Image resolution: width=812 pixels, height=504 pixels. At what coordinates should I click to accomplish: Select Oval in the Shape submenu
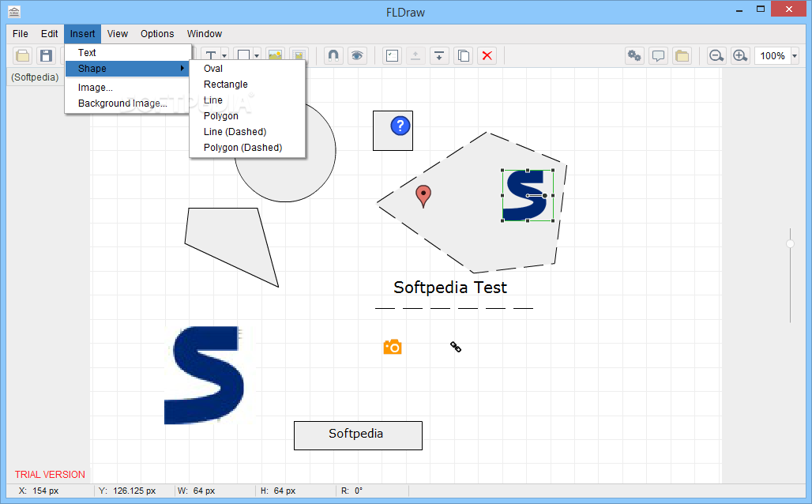click(247, 69)
